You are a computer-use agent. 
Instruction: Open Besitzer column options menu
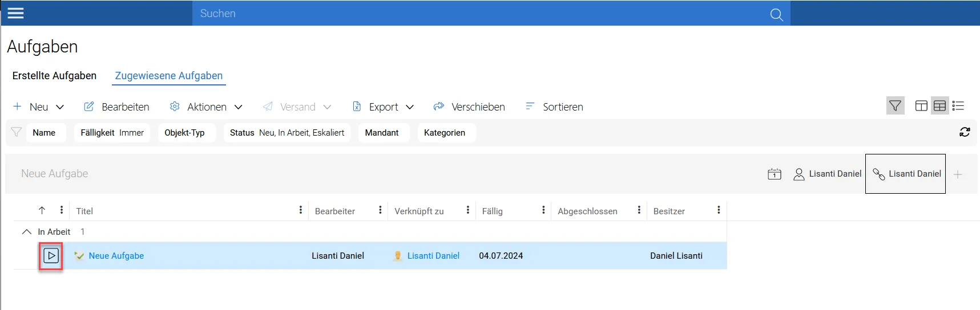719,210
